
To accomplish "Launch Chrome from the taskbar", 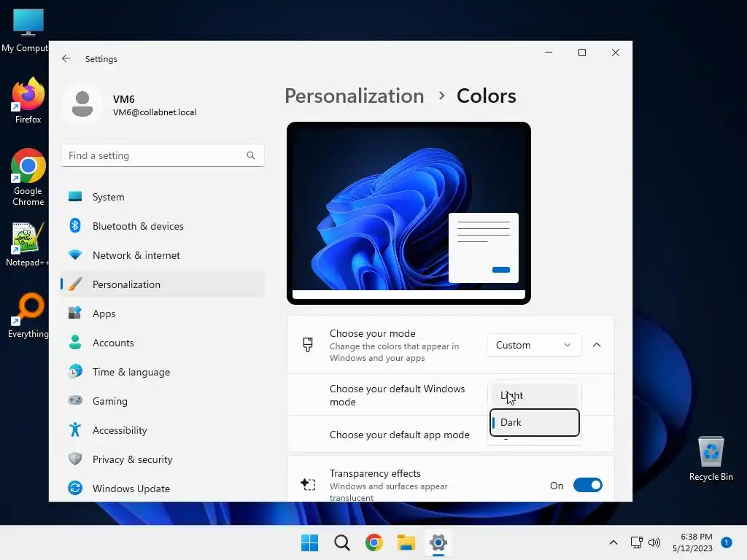I will click(374, 542).
